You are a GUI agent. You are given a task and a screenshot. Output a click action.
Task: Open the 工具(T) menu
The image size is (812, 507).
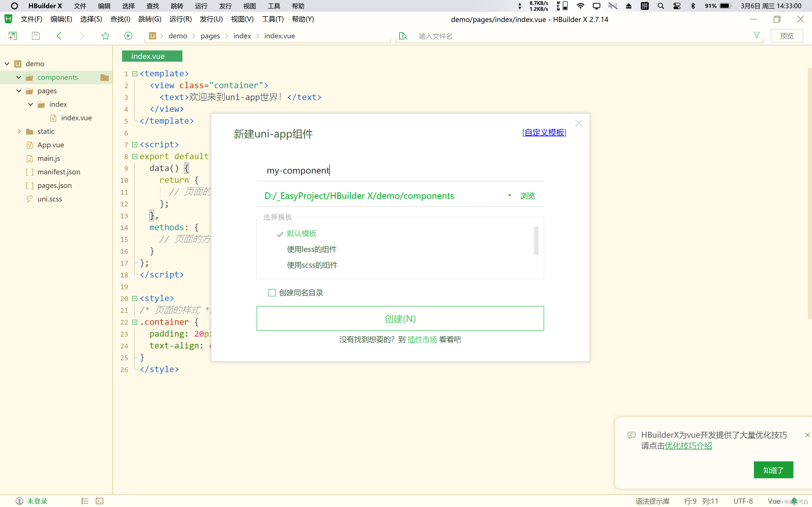tap(272, 19)
